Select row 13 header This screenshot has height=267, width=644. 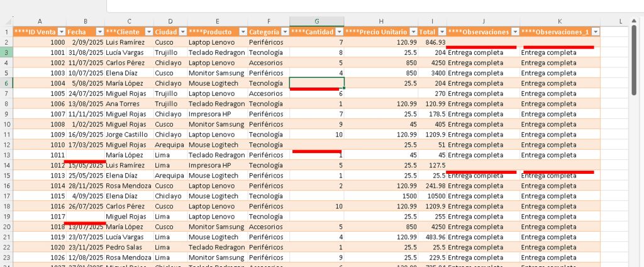6,155
